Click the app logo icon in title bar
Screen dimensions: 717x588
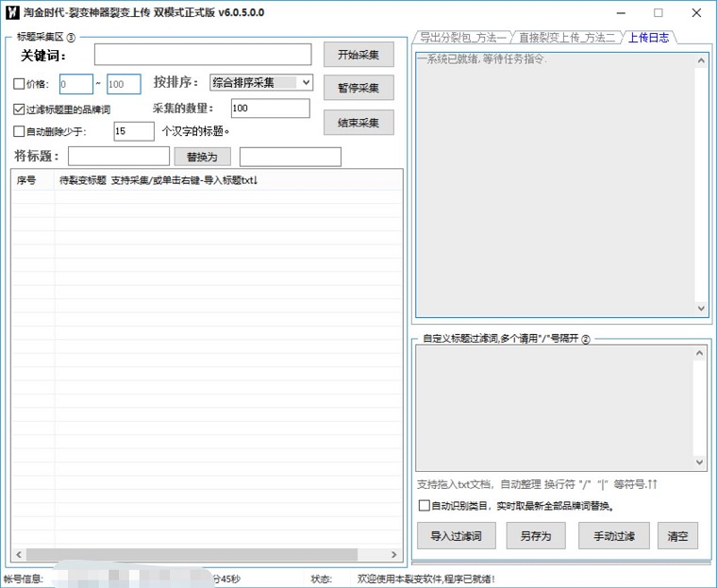(13, 12)
